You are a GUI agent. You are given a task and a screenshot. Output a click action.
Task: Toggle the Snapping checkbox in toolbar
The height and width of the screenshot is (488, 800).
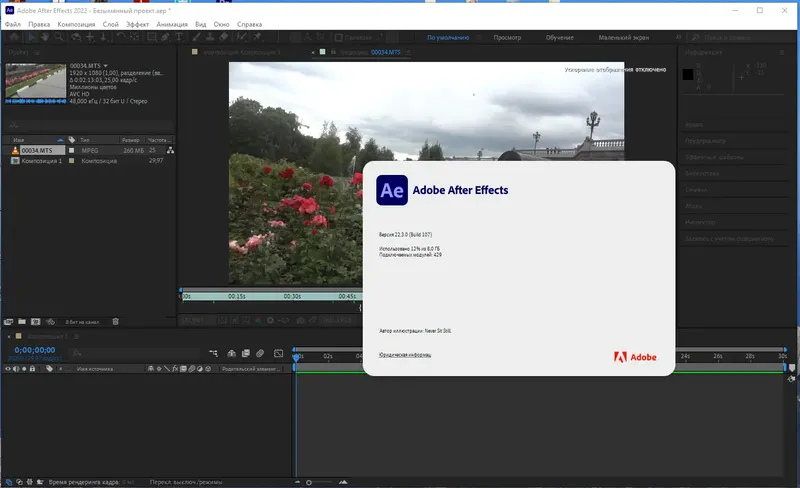coord(338,37)
